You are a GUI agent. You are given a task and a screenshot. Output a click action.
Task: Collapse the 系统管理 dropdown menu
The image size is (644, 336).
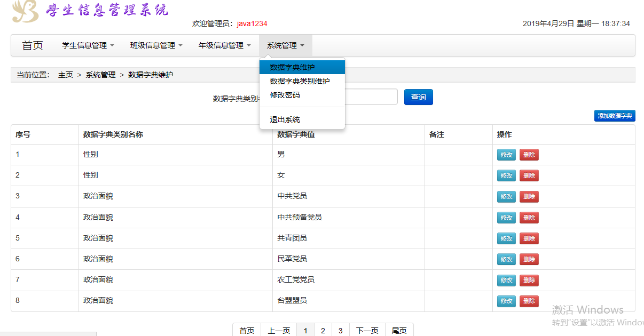pyautogui.click(x=286, y=45)
